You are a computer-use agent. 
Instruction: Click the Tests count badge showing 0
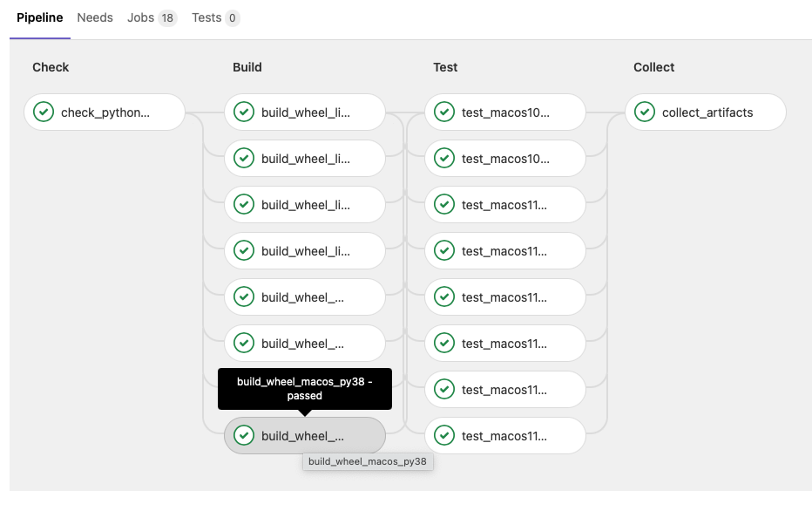232,18
